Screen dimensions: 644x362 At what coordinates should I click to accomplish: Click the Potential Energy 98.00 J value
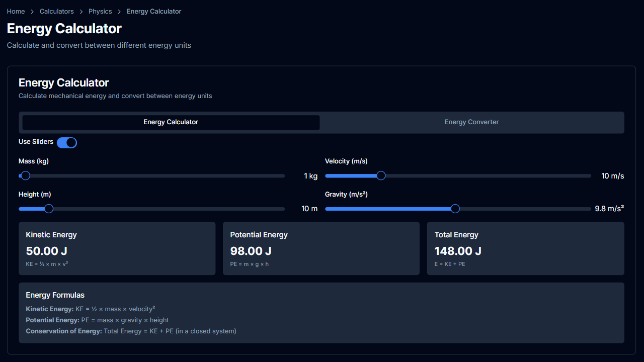coord(251,251)
